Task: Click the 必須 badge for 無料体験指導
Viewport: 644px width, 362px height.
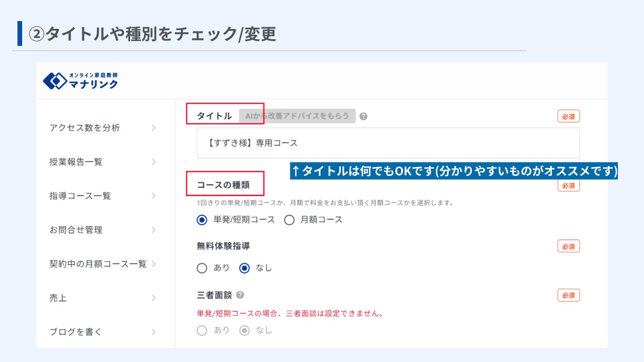Action: point(569,246)
